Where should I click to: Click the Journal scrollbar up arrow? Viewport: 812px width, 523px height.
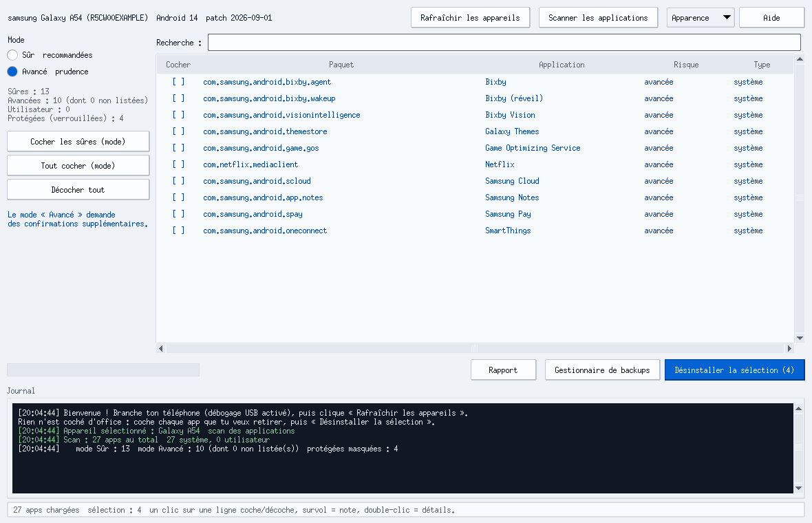pyautogui.click(x=798, y=409)
